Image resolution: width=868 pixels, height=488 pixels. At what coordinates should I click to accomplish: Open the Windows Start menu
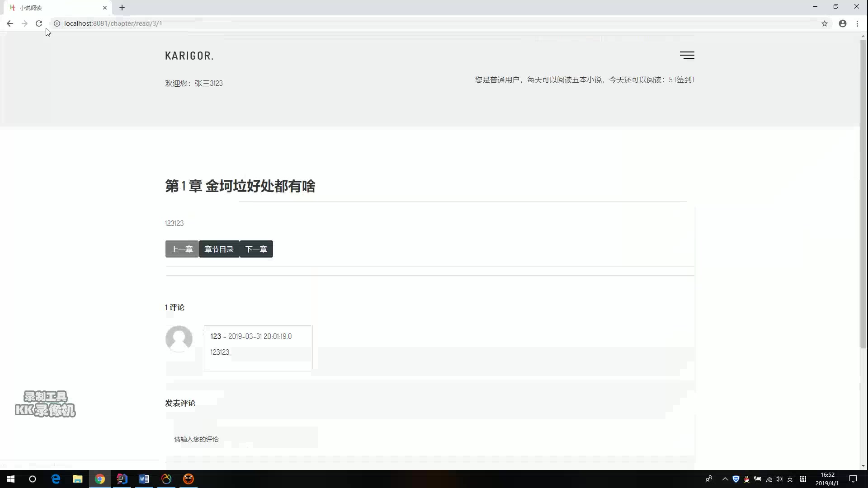(11, 479)
